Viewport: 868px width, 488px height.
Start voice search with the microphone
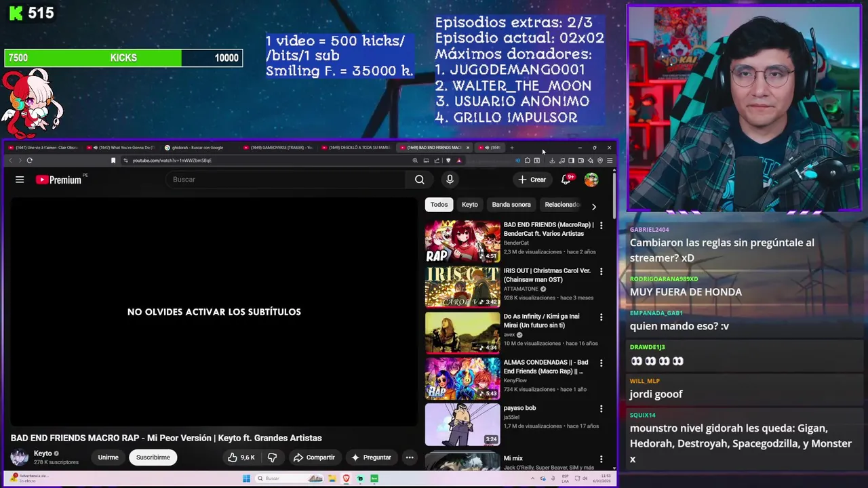point(450,180)
